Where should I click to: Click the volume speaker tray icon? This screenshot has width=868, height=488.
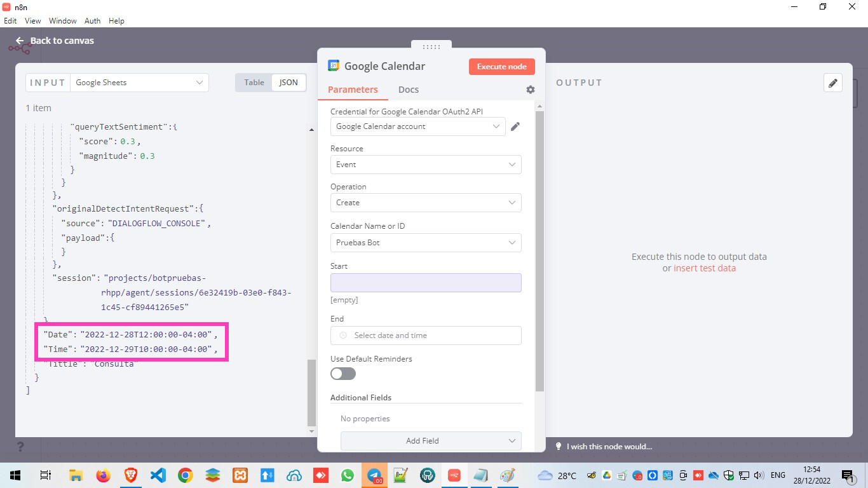click(x=758, y=475)
